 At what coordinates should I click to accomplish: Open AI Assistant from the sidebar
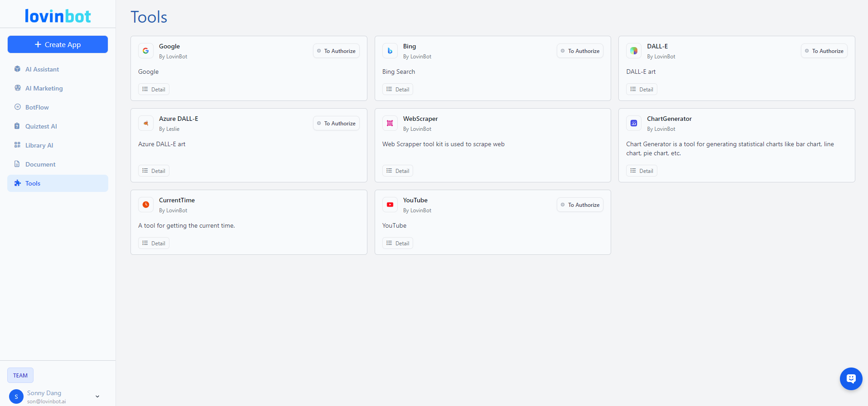(58, 69)
